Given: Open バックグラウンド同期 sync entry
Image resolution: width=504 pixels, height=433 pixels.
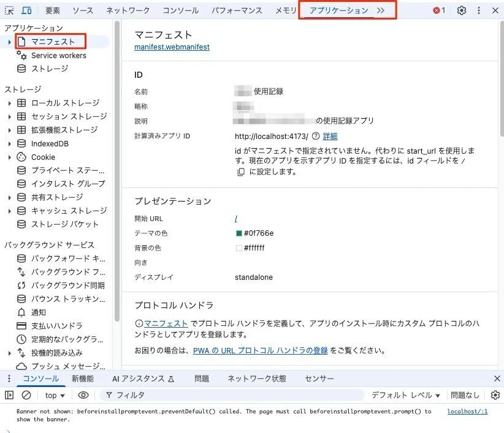Looking at the screenshot, I should [61, 285].
